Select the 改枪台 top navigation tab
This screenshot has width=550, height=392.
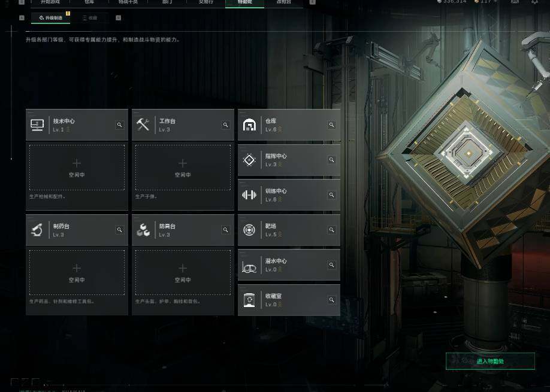pos(284,3)
